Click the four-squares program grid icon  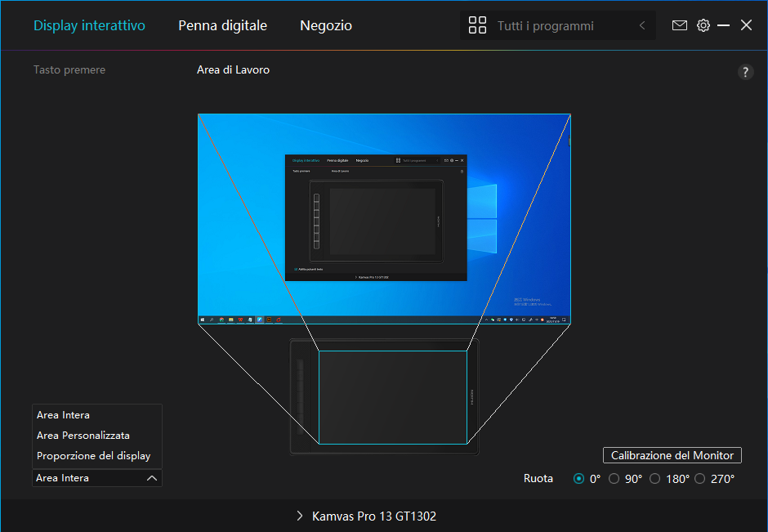[477, 25]
